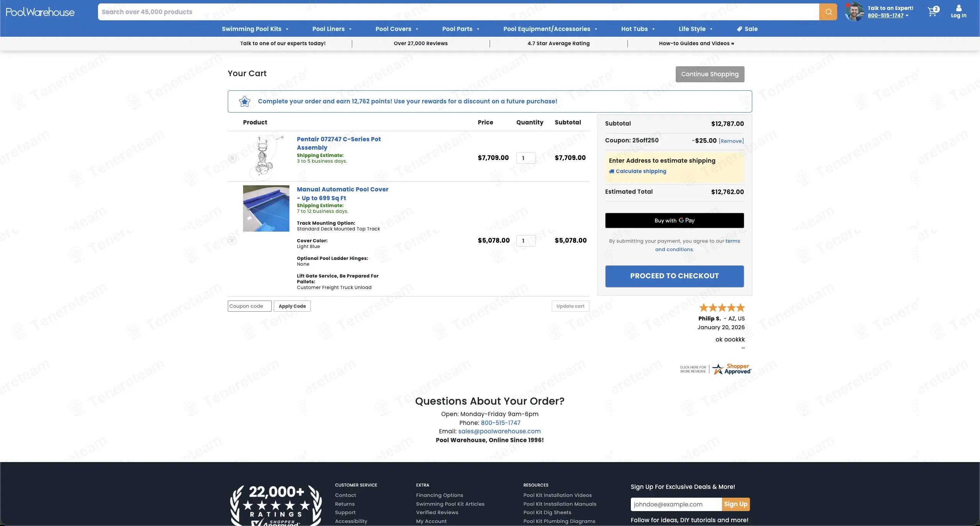Open Swimming Pool Kit Articles link

click(450, 504)
